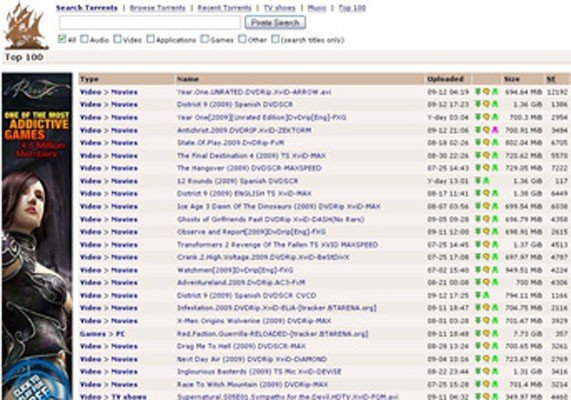Click the torrent search input field
The image size is (571, 400).
150,23
